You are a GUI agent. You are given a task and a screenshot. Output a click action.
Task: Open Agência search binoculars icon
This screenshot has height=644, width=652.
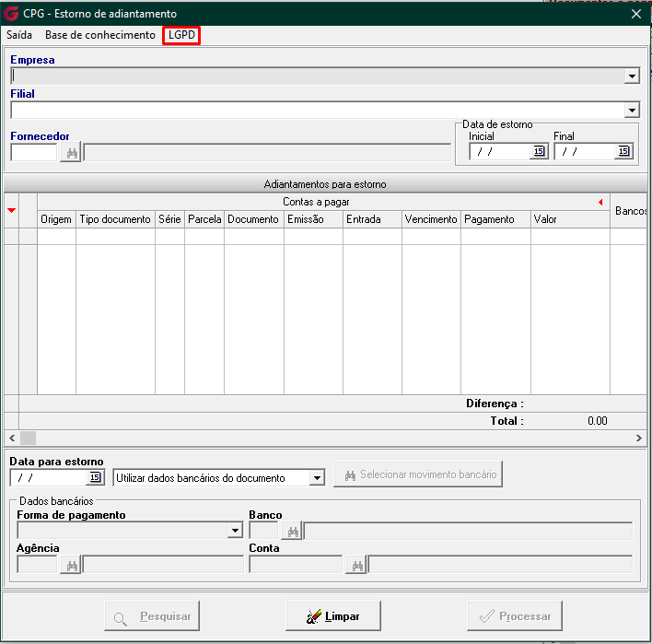coord(71,566)
